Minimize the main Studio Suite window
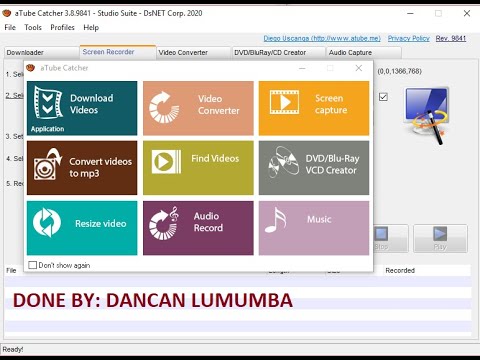 (x=410, y=13)
